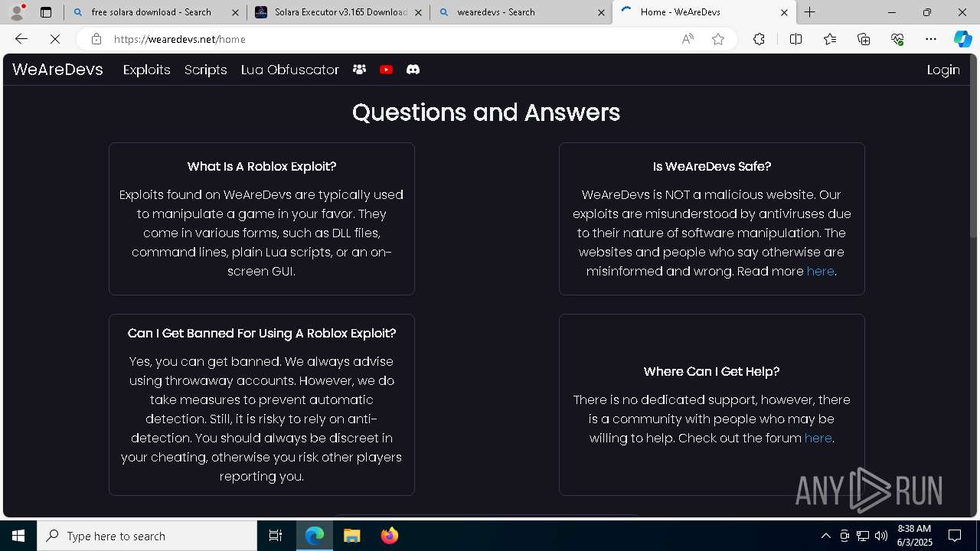Open the Extensions puzzle icon
Image resolution: width=980 pixels, height=551 pixels.
[759, 39]
